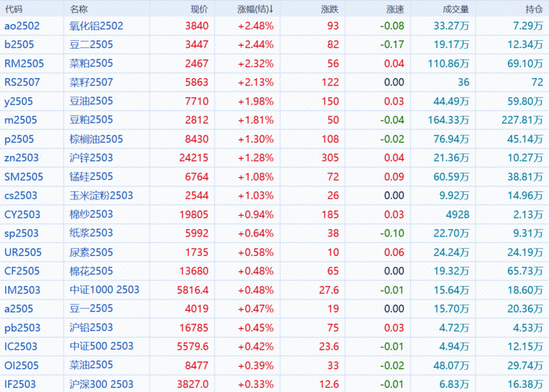The height and width of the screenshot is (392, 549).
Task: Click the 名称 column header
Action: (x=79, y=9)
